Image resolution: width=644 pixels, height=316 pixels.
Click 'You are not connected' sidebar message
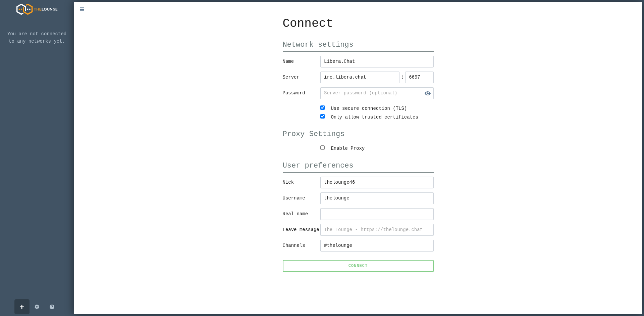[x=37, y=38]
